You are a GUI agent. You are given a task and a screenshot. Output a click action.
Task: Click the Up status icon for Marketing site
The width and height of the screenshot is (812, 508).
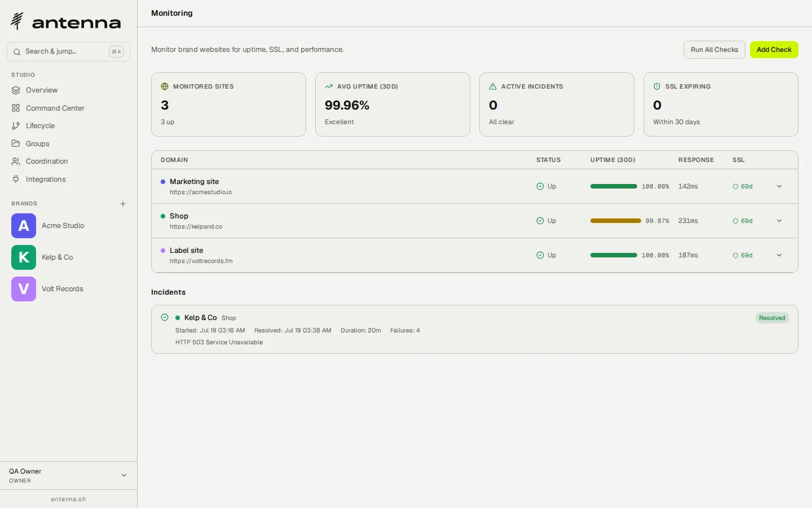(x=540, y=186)
